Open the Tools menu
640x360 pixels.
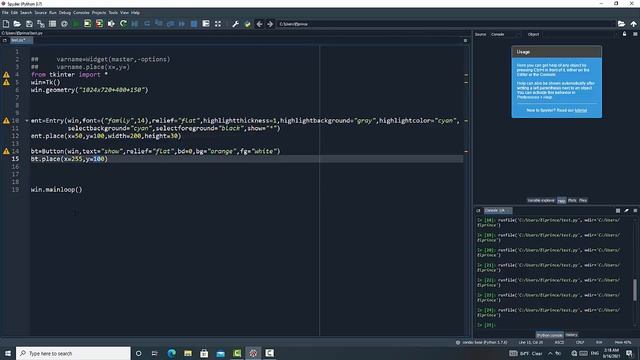pyautogui.click(x=113, y=13)
